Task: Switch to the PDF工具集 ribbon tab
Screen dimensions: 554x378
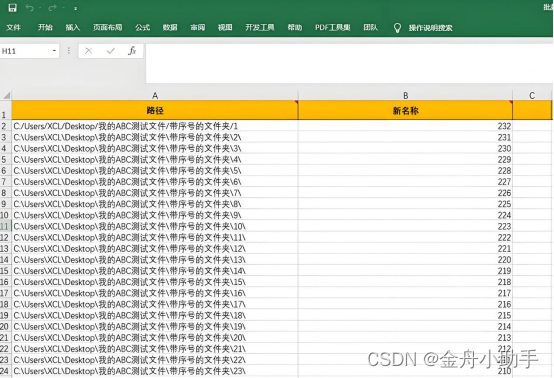Action: tap(332, 28)
